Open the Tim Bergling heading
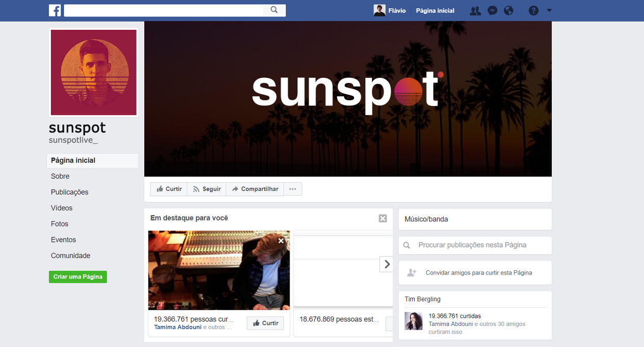This screenshot has height=347, width=644. 422,299
